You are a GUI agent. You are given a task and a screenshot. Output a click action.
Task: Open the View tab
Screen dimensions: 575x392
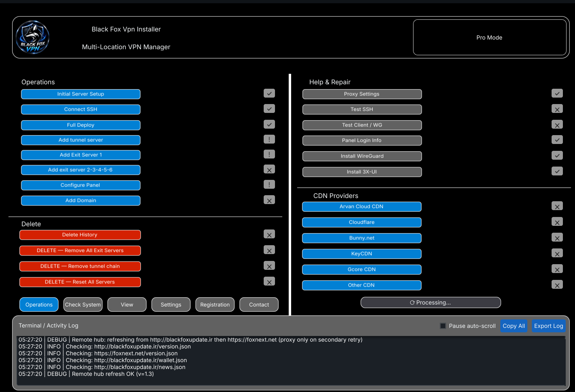(x=127, y=304)
